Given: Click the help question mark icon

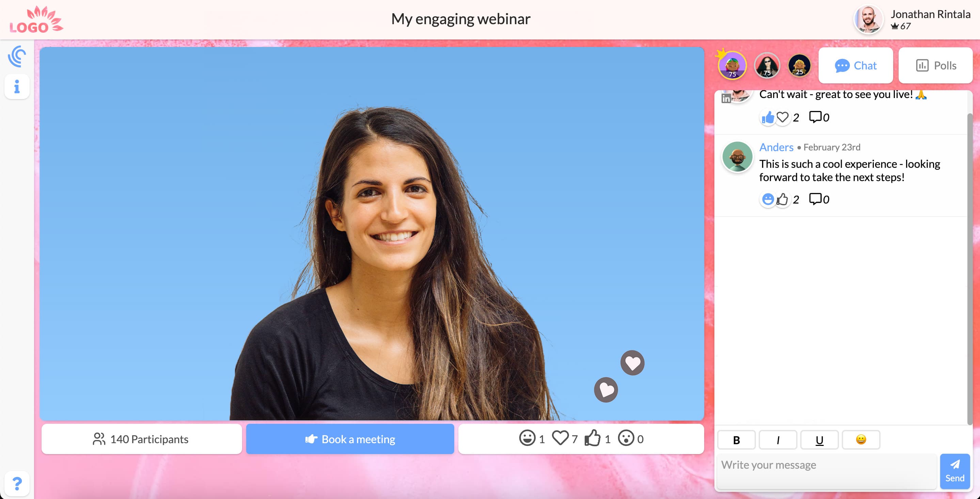Looking at the screenshot, I should click(x=17, y=482).
